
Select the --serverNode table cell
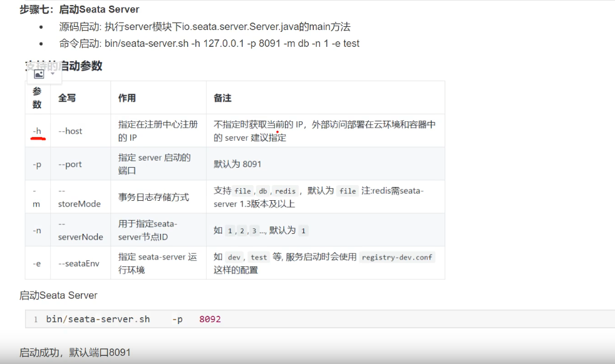tap(80, 231)
